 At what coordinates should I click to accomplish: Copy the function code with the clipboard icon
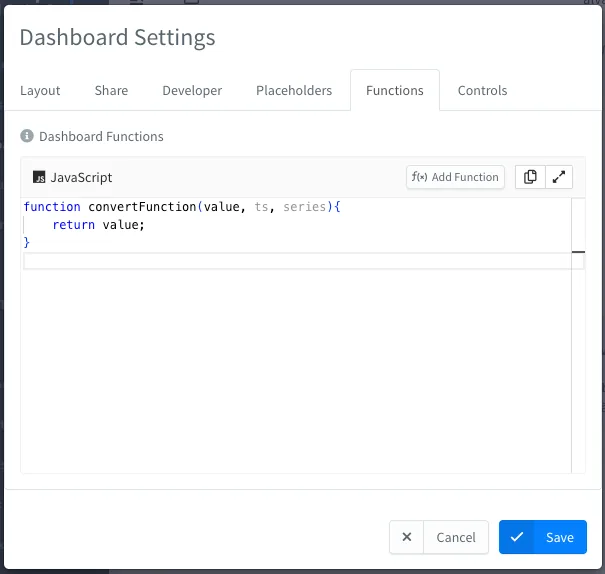coord(530,177)
